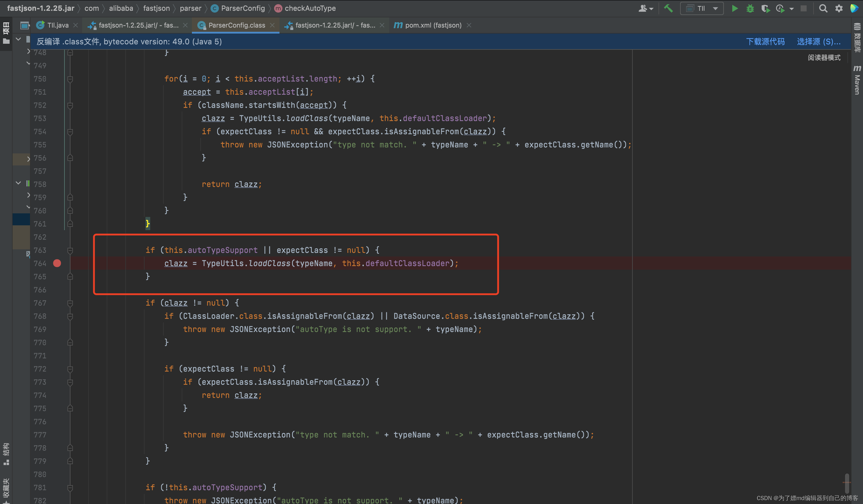Click the parser breadcrumb segment
Viewport: 863px width, 504px height.
190,8
